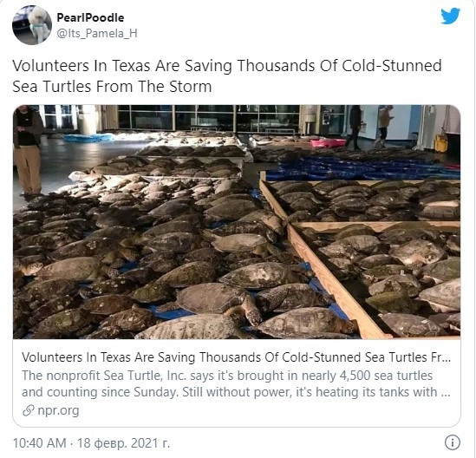Click the person standing left in the photo
This screenshot has width=476, height=458.
(x=28, y=150)
